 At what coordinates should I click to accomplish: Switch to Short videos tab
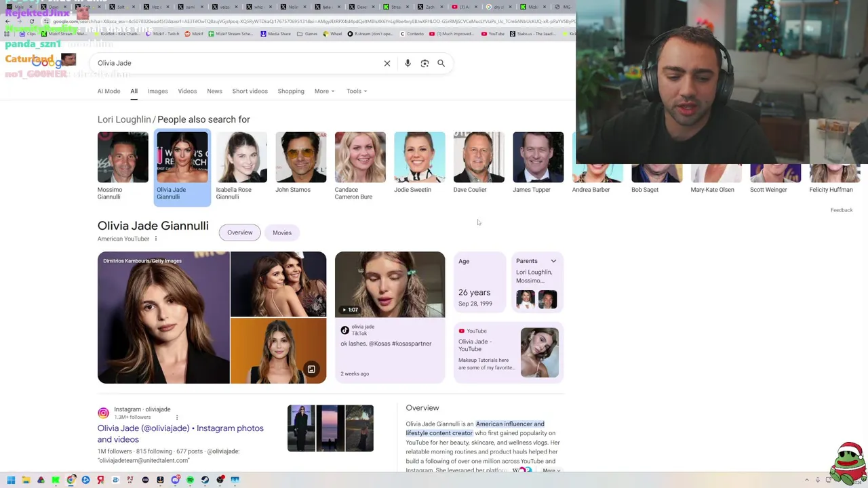250,91
